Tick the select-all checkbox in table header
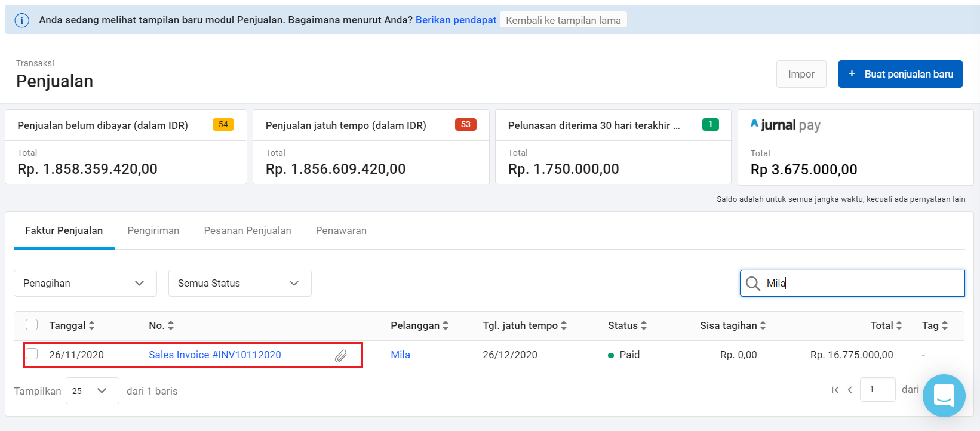 tap(32, 325)
